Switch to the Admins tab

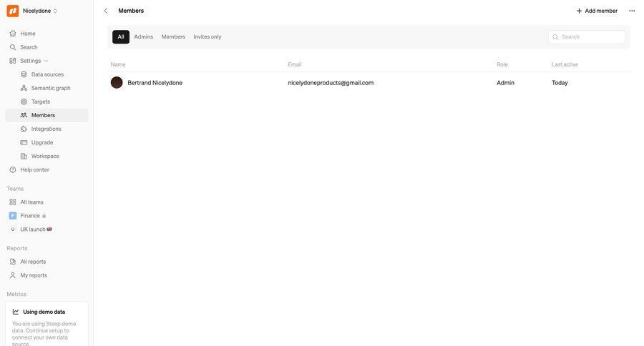pyautogui.click(x=143, y=37)
